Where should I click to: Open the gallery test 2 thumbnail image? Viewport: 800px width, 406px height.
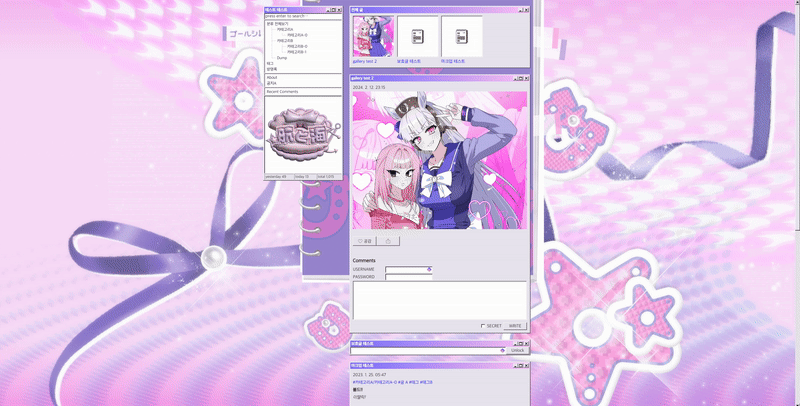tap(373, 36)
